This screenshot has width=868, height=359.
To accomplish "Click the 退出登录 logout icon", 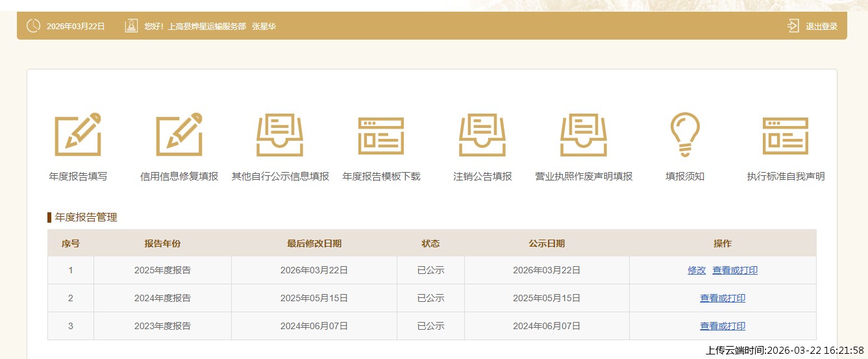I will pyautogui.click(x=793, y=26).
